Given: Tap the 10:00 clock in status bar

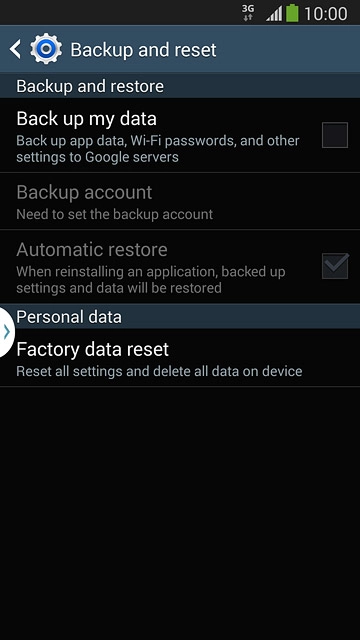Looking at the screenshot, I should [326, 13].
